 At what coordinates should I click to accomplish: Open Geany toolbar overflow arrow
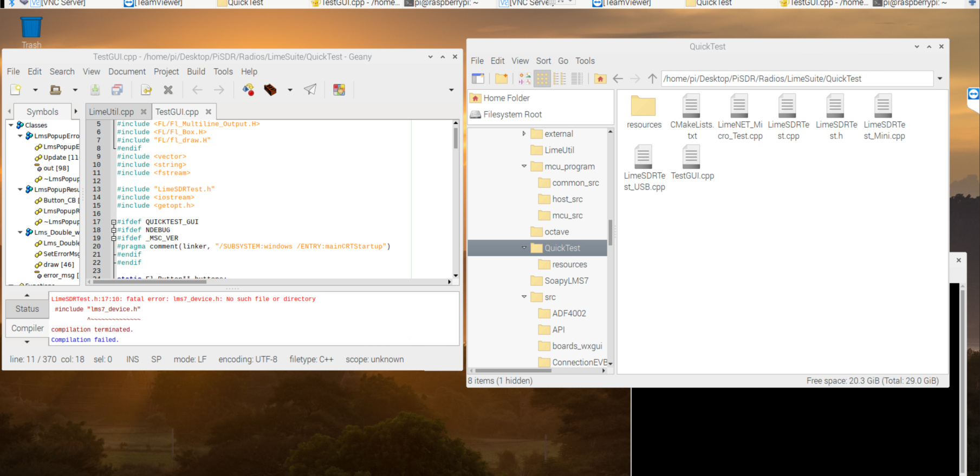[x=451, y=90]
